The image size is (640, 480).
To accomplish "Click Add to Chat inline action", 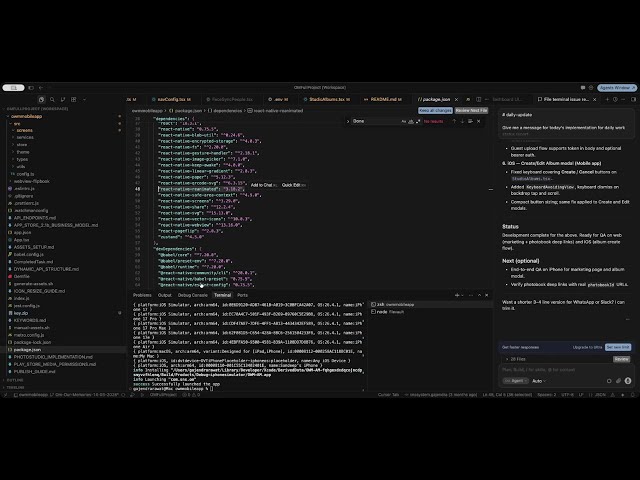I will [263, 185].
